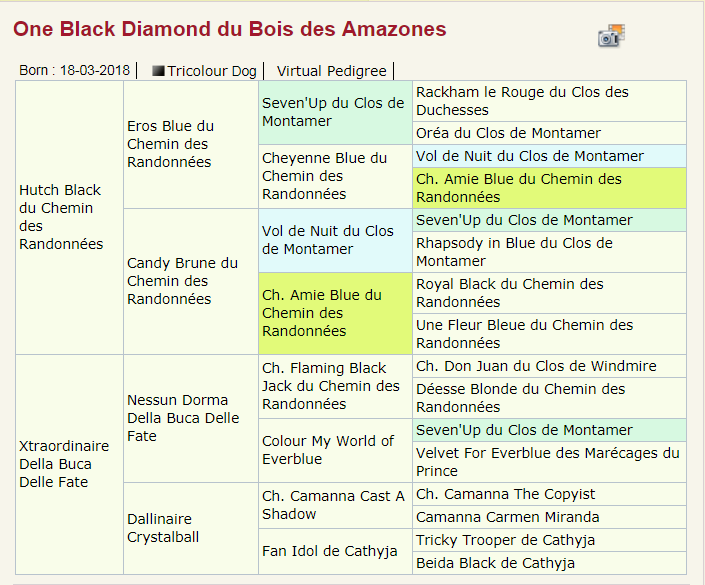The width and height of the screenshot is (705, 585).
Task: Open Tricky Trooper de Cathyja
Action: pos(505,540)
